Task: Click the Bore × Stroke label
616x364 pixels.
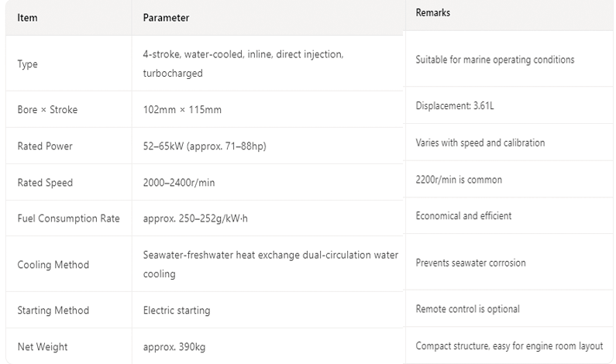Action: pyautogui.click(x=47, y=110)
